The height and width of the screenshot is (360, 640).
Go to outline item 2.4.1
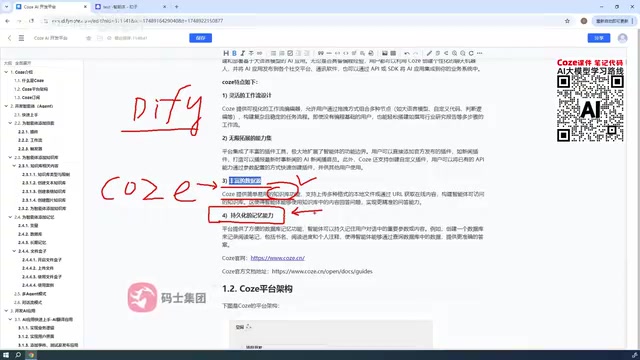tap(28, 225)
